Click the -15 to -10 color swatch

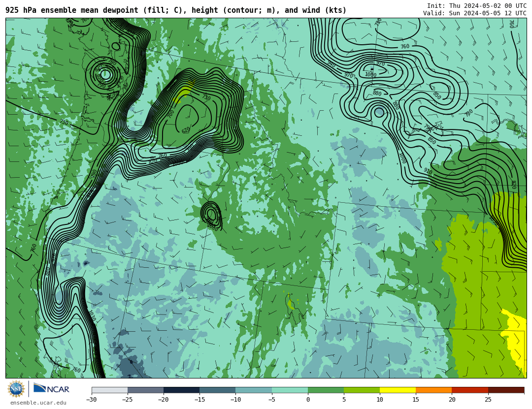[218, 390]
